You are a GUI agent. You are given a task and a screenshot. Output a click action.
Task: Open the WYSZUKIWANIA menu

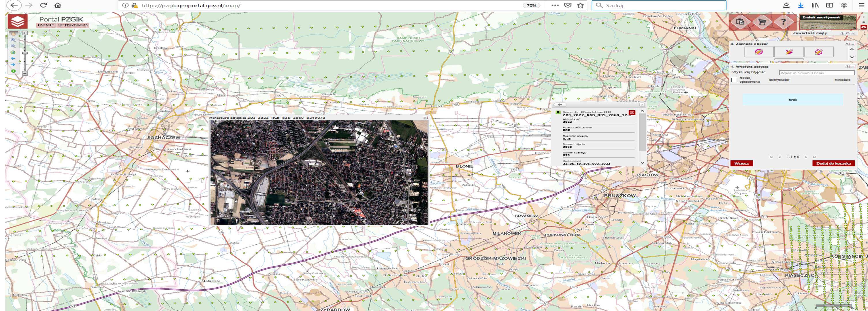click(x=73, y=25)
